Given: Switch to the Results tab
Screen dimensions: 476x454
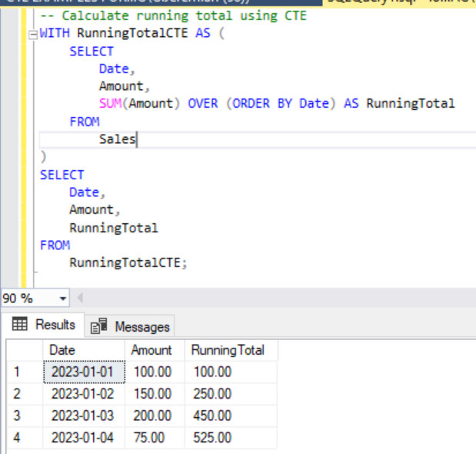Looking at the screenshot, I should (x=43, y=325).
